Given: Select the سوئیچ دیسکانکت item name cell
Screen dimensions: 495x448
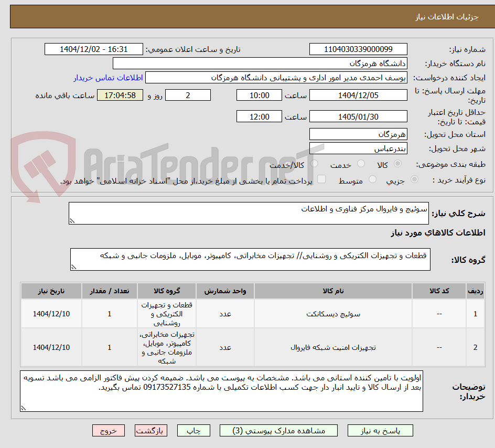Looking at the screenshot, I should click(333, 314).
